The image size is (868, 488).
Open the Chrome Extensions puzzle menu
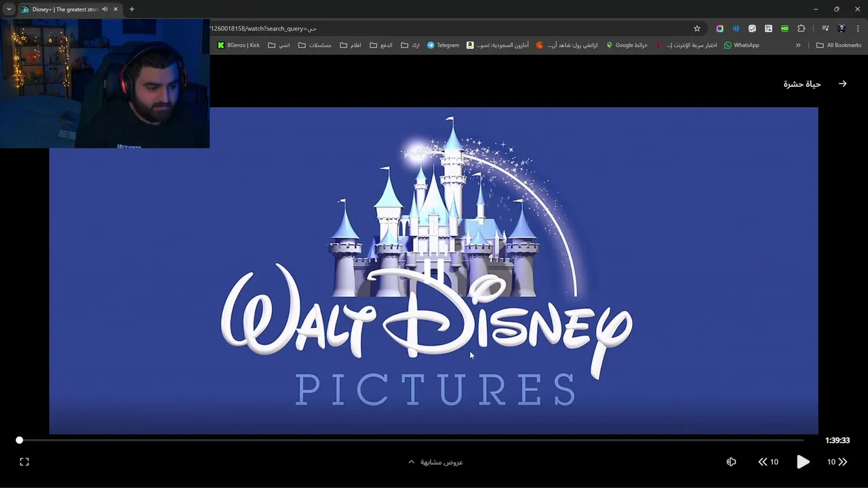click(x=802, y=28)
